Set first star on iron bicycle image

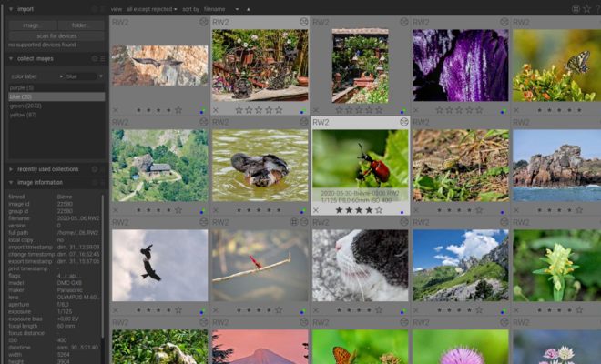(x=239, y=110)
